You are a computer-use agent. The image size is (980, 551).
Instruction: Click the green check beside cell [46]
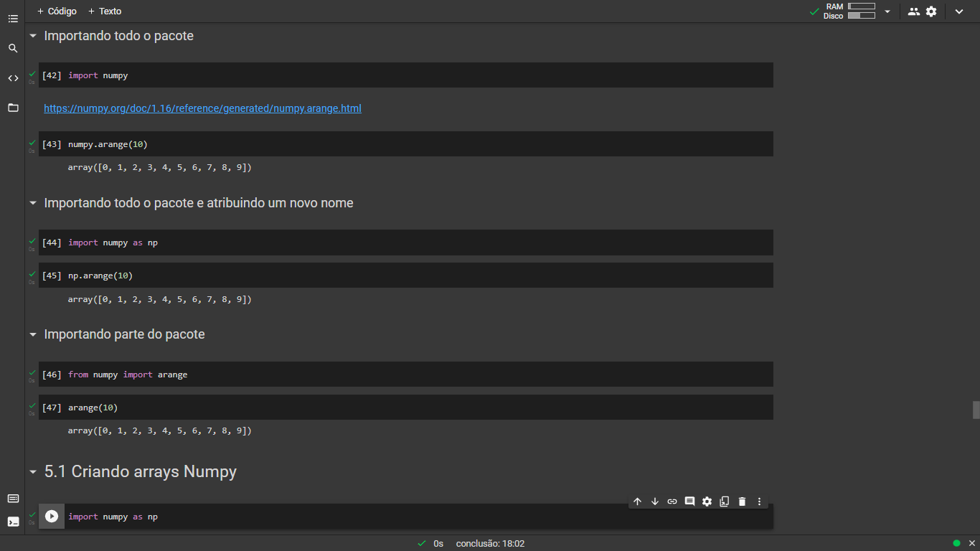point(32,372)
